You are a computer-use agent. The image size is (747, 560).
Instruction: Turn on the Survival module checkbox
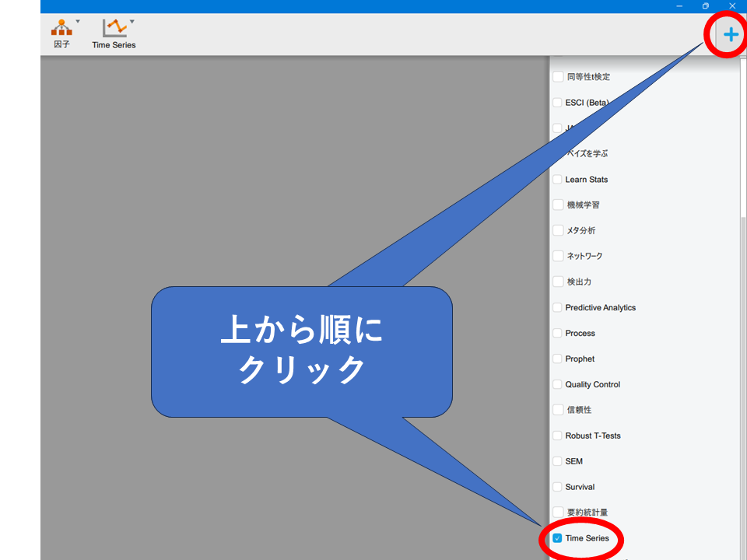click(557, 488)
